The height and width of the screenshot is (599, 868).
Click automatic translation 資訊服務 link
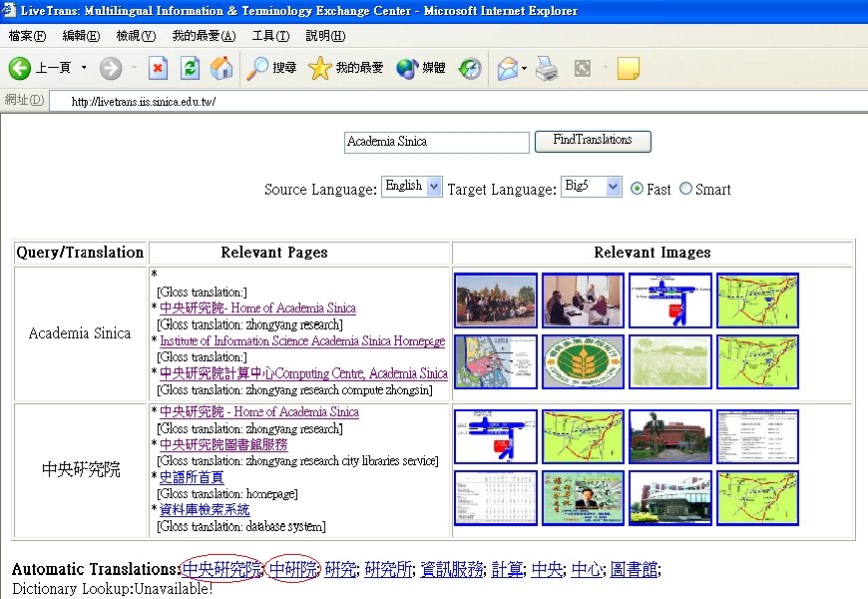coord(452,569)
